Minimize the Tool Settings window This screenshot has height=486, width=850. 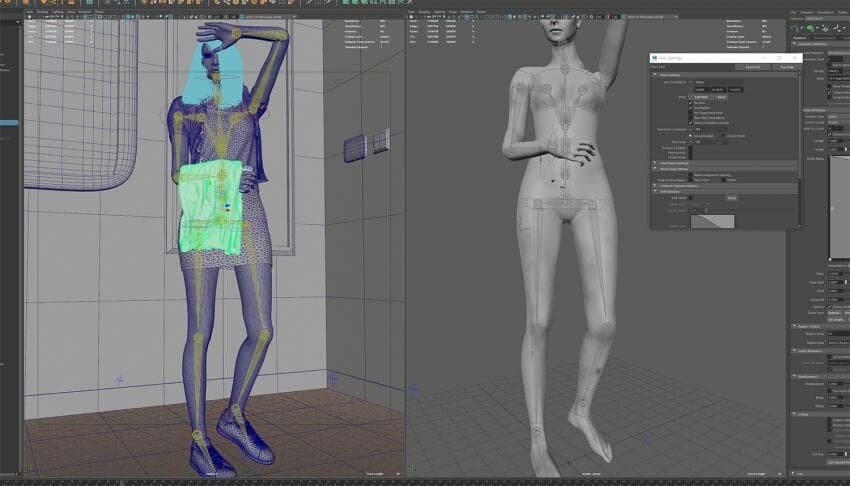(768, 58)
